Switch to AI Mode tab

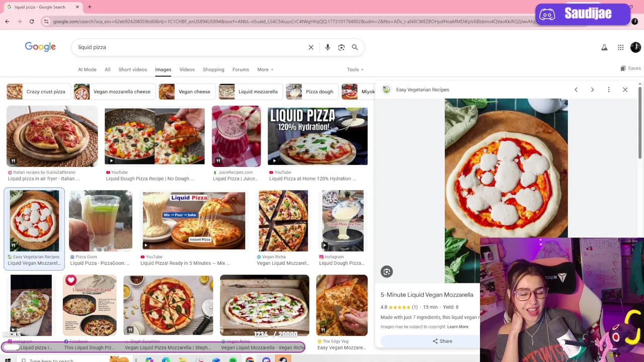pyautogui.click(x=87, y=69)
